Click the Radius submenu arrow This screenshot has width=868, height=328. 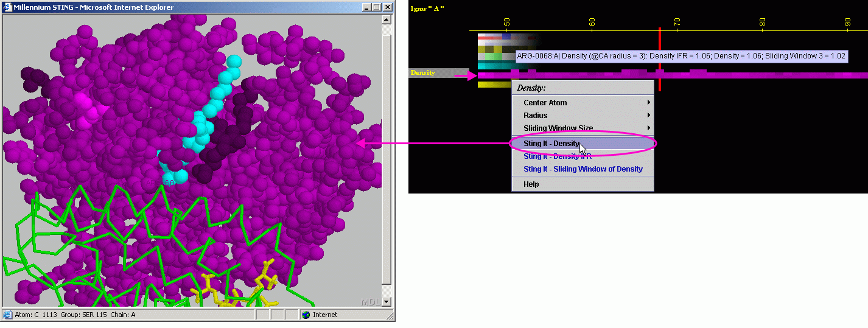649,116
